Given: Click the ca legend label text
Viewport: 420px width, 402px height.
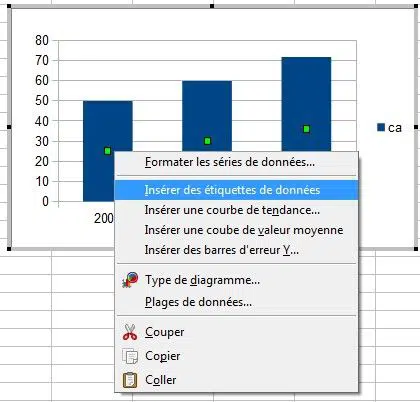Looking at the screenshot, I should point(395,128).
